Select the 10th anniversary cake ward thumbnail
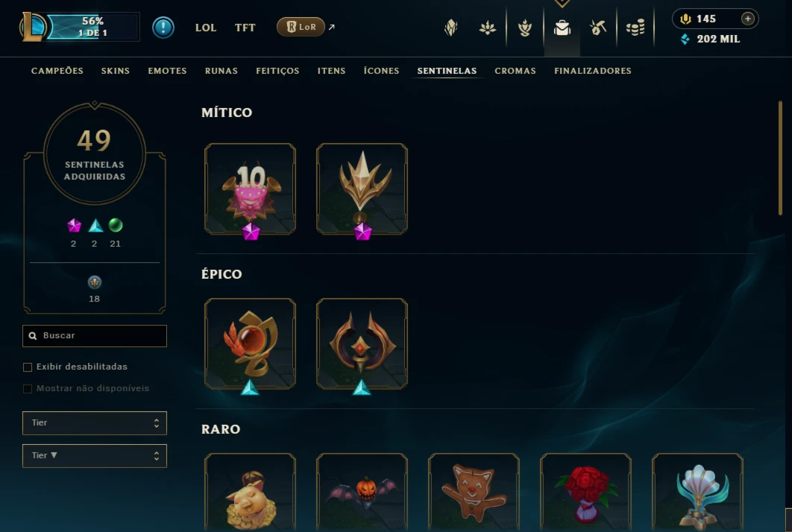 pos(250,189)
